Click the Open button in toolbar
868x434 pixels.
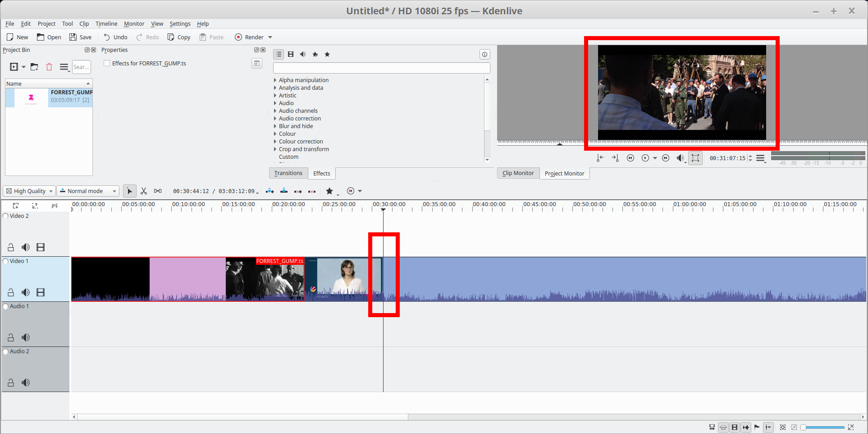tap(49, 37)
